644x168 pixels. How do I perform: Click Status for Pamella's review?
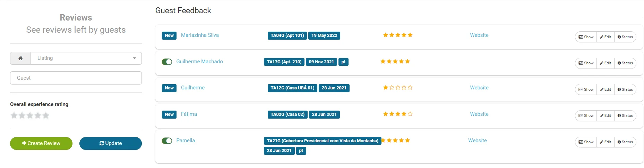625,142
